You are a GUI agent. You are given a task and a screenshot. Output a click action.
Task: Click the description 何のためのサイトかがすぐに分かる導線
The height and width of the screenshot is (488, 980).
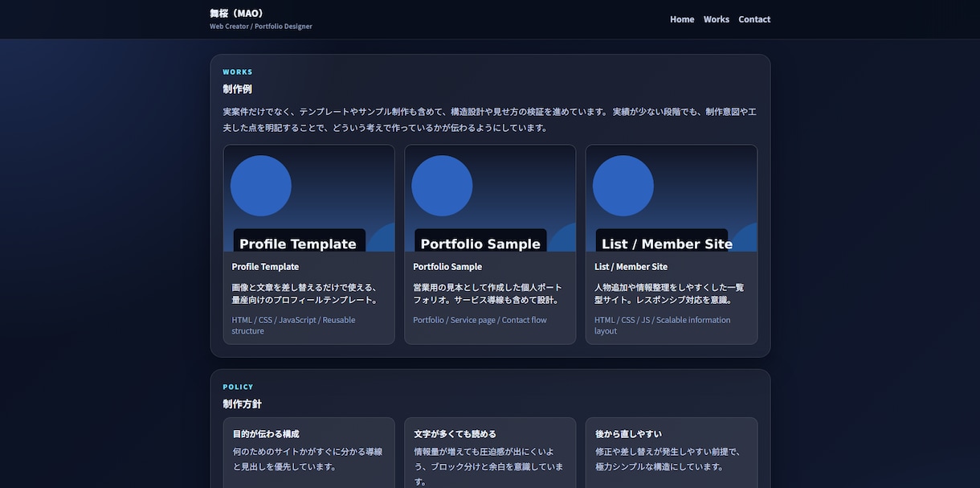(308, 459)
